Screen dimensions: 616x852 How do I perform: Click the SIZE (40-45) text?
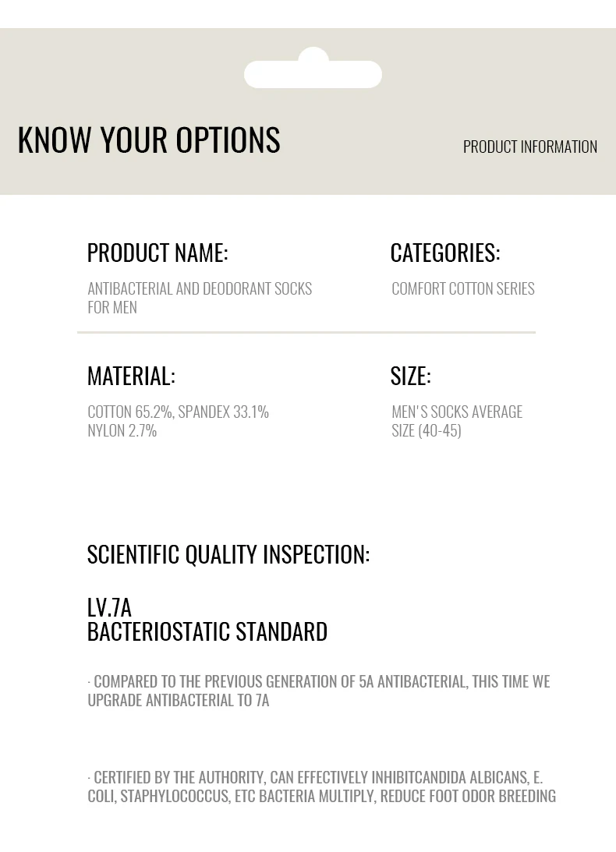(427, 430)
